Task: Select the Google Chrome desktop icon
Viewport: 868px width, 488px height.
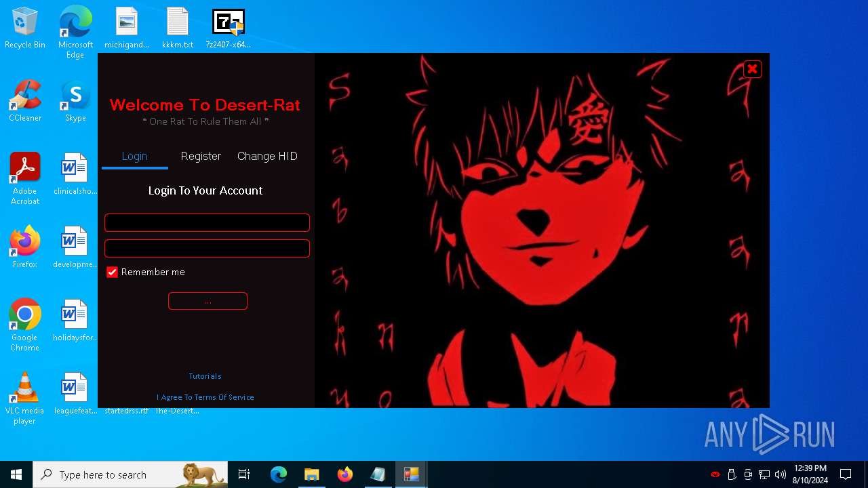Action: pos(25,325)
